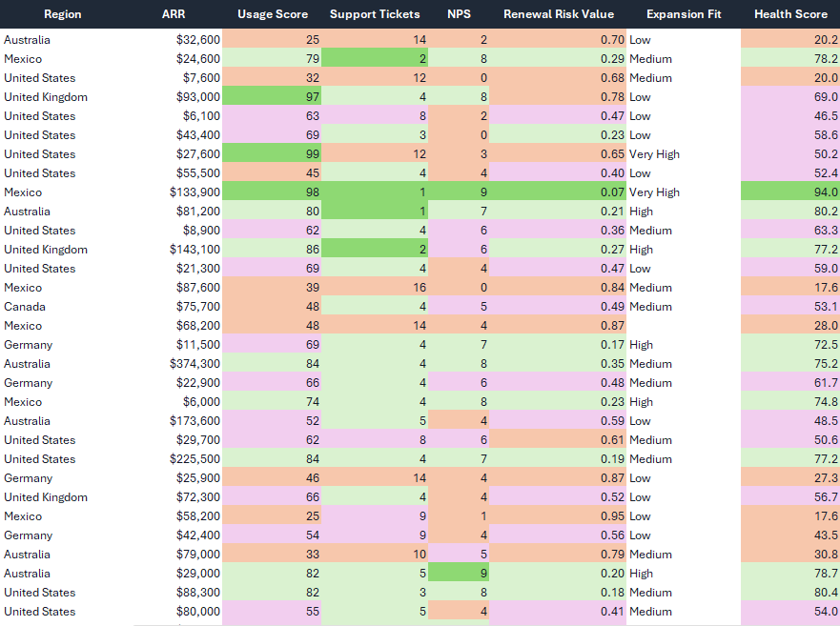The height and width of the screenshot is (626, 840).
Task: Select the Expansion Fit column header
Action: pyautogui.click(x=684, y=14)
